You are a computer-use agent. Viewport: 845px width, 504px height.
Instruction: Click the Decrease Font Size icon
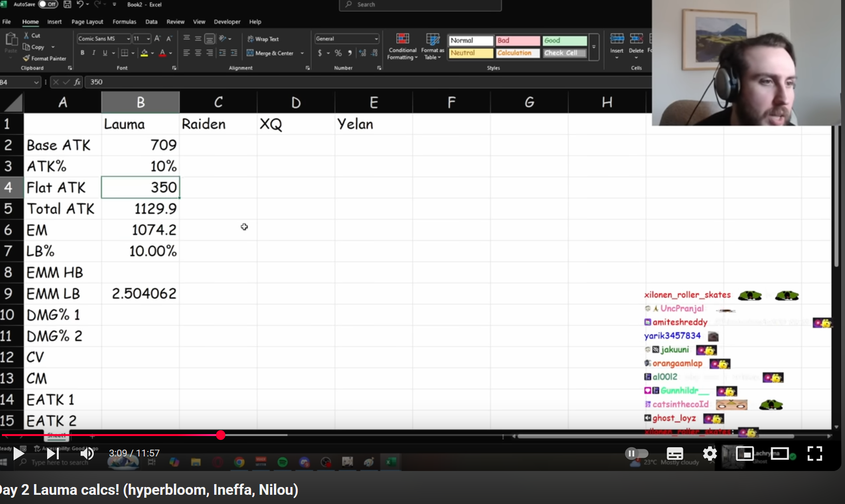[x=169, y=38]
